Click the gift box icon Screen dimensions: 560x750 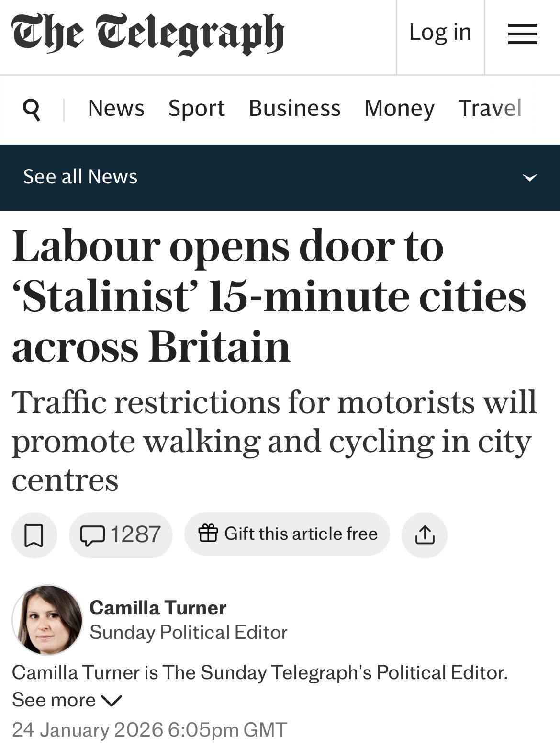pyautogui.click(x=208, y=533)
